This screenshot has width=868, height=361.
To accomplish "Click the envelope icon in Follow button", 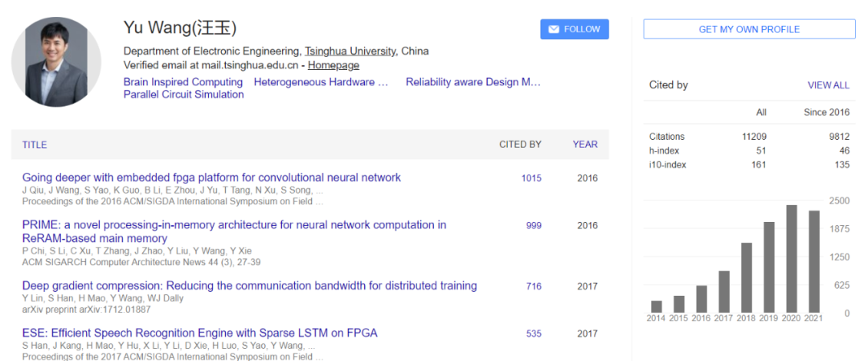I will (554, 29).
